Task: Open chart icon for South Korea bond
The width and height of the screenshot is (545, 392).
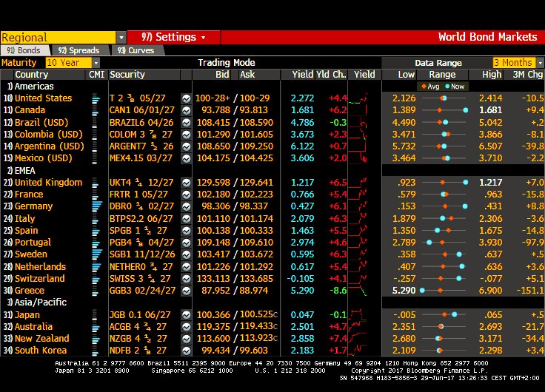Action: (x=187, y=351)
